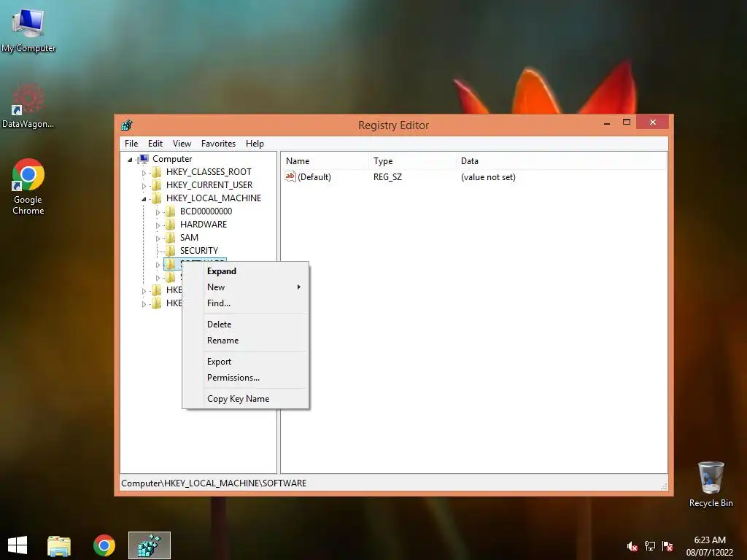Maximize the Registry Editor window

tap(627, 122)
